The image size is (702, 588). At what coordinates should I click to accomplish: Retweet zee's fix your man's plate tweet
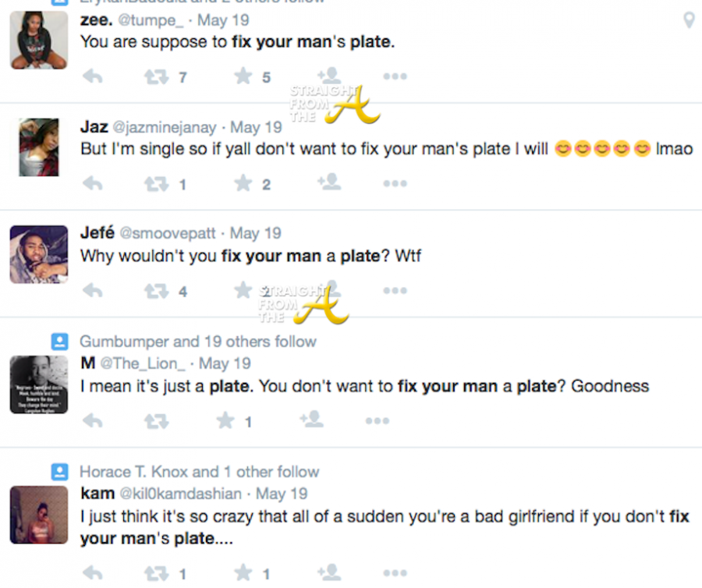click(x=156, y=76)
